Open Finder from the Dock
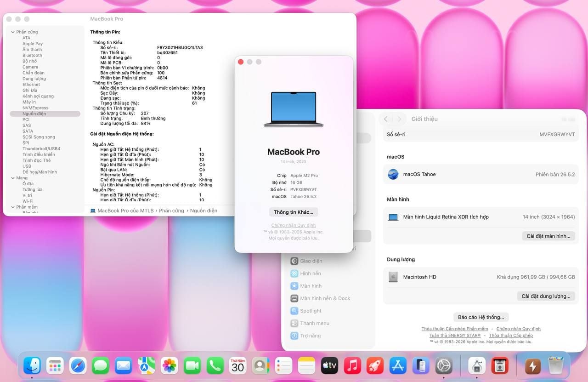 pos(32,366)
